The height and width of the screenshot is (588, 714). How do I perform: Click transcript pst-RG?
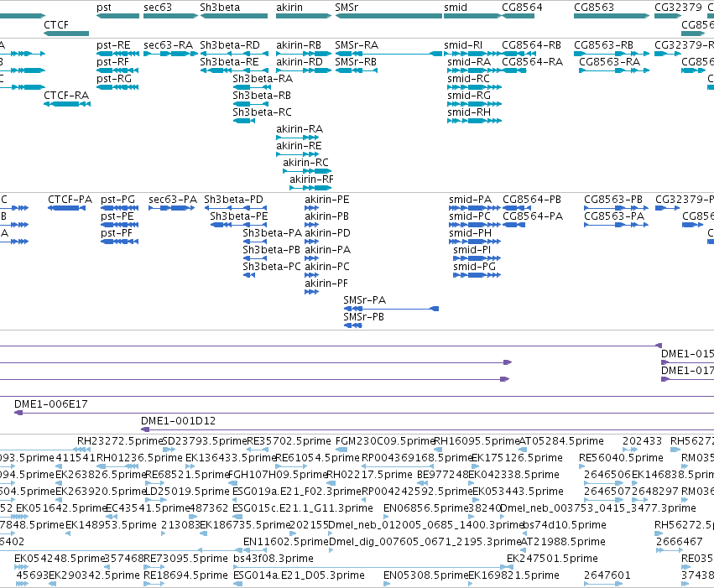coord(118,87)
